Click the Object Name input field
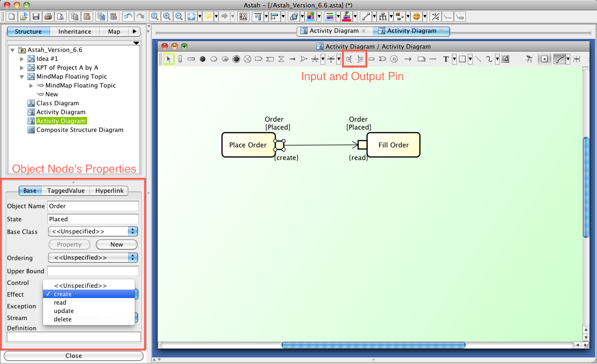The image size is (597, 364). tap(93, 206)
